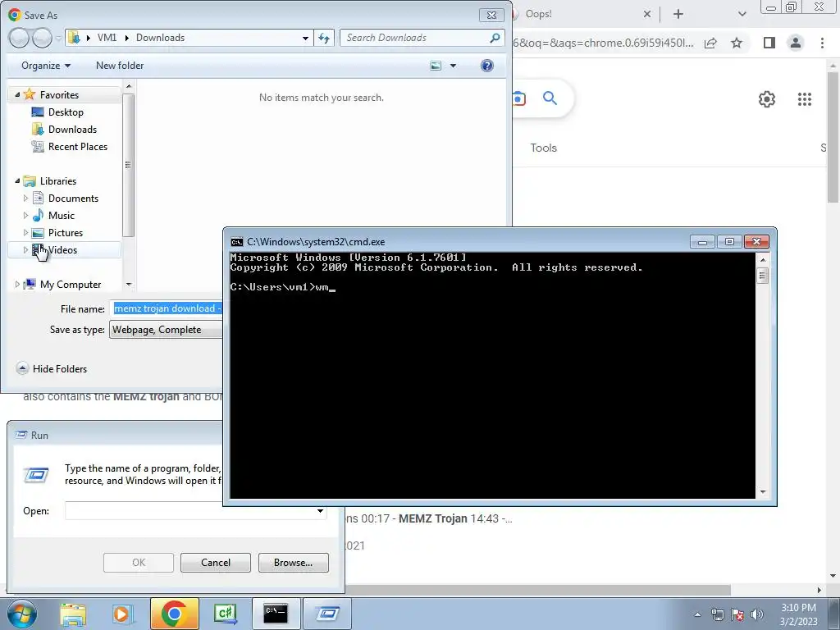The height and width of the screenshot is (630, 840).
Task: Toggle Chrome side panel icon
Action: coord(769,43)
